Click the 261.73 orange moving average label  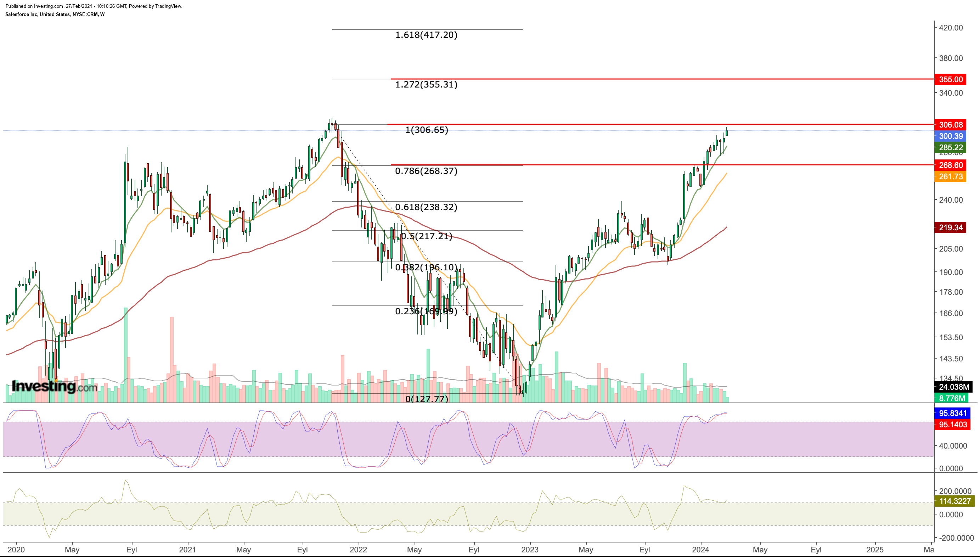tap(950, 176)
